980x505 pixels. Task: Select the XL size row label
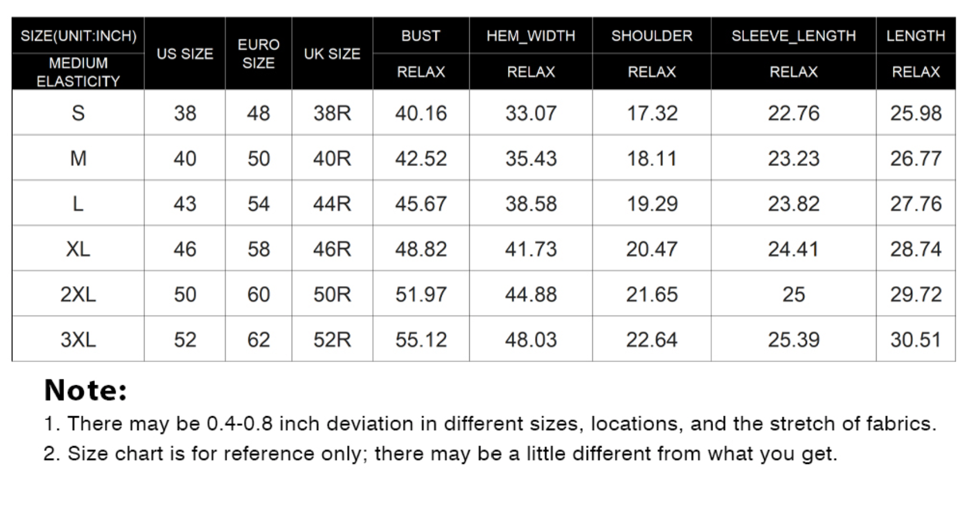click(x=78, y=249)
